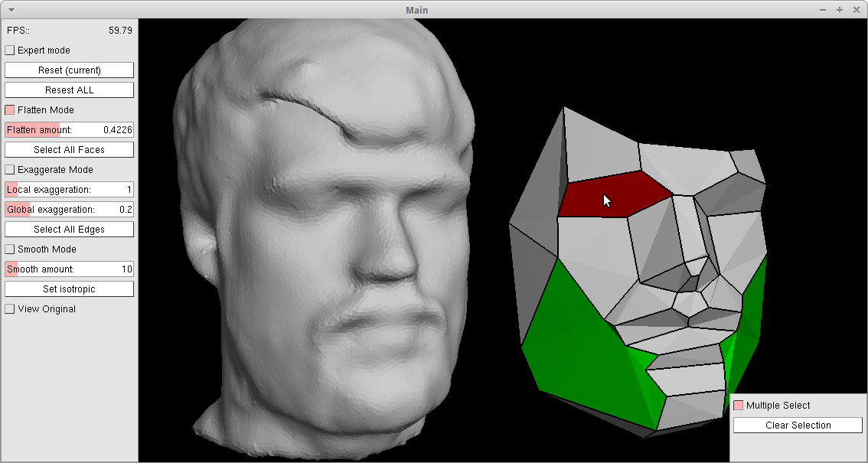Click the Reset (current) button

coord(70,70)
